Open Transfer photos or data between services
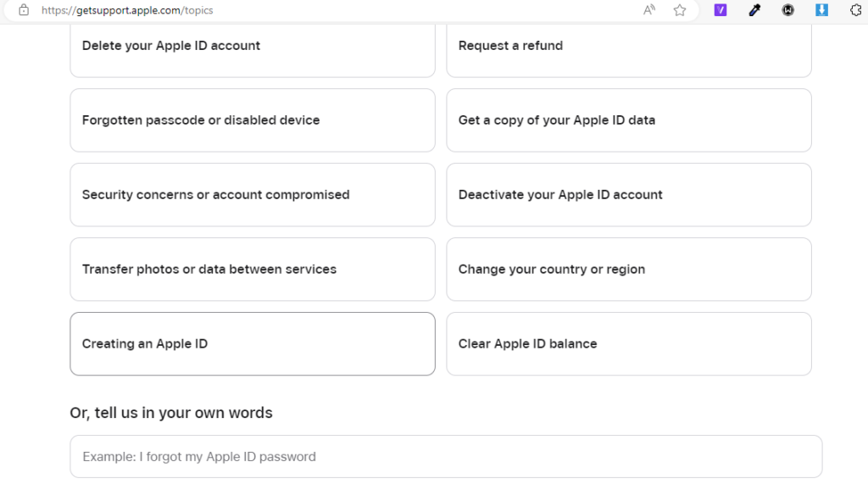The image size is (868, 501). click(253, 269)
